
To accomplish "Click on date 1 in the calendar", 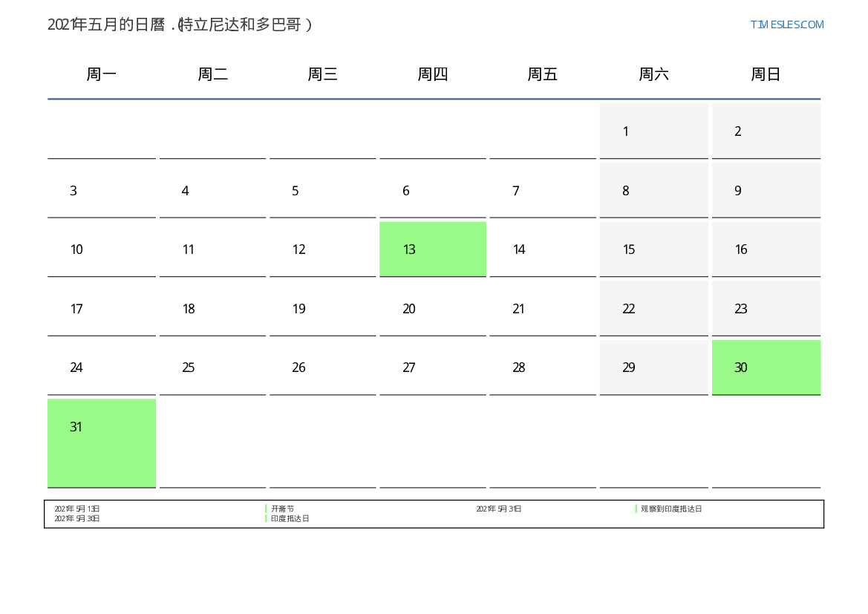I will [653, 131].
